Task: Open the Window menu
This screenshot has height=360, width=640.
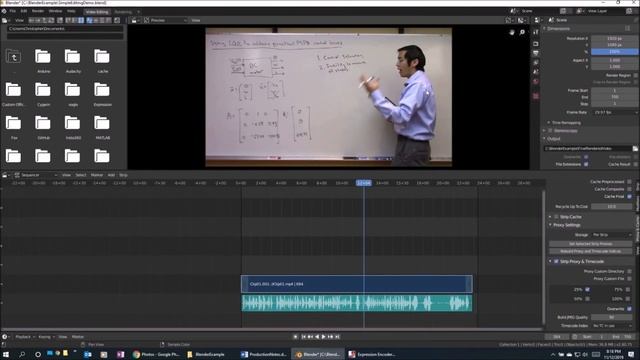Action: [x=56, y=11]
